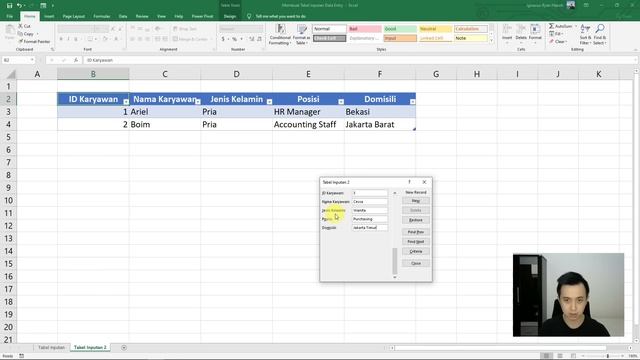The height and width of the screenshot is (360, 640).
Task: Open the ID Karyawan filter dropdown
Action: tap(126, 102)
